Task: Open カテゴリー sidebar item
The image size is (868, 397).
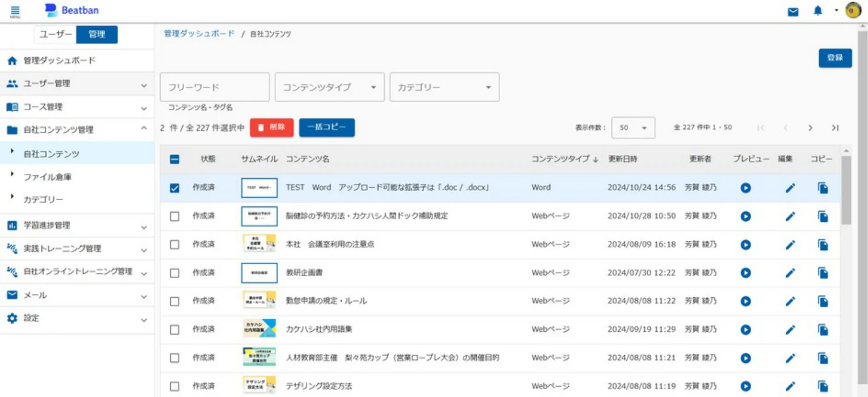Action: pos(77,200)
